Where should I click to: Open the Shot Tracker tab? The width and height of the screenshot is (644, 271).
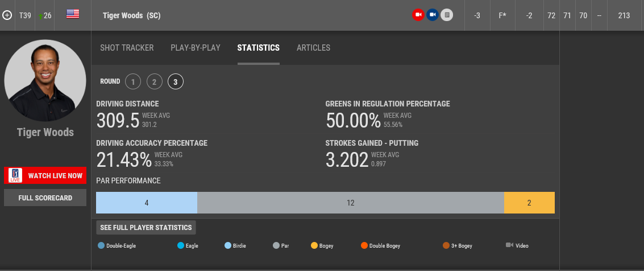pos(127,48)
